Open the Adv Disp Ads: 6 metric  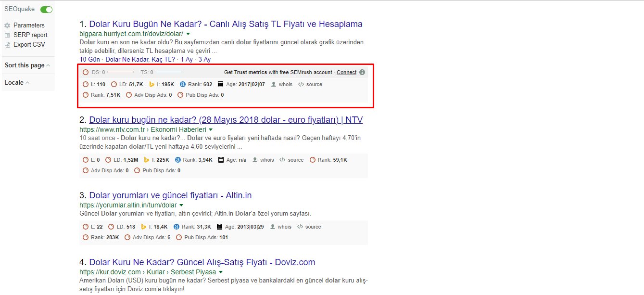click(x=148, y=237)
